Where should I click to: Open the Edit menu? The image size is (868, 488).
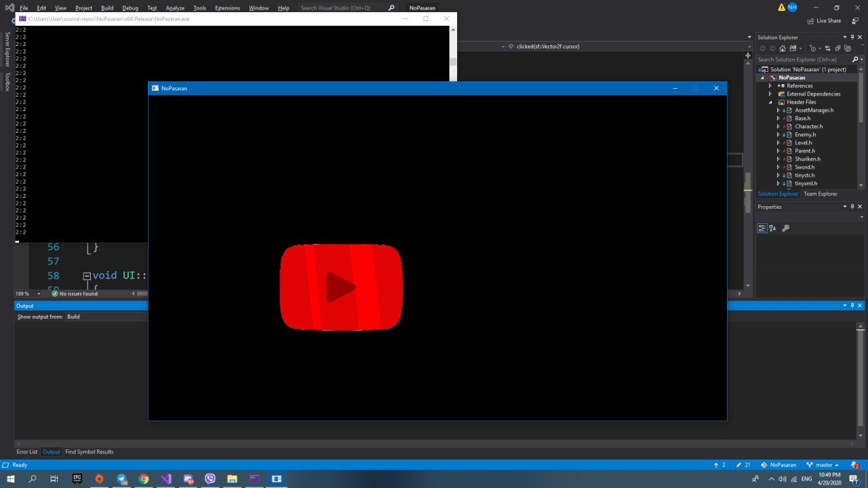click(x=41, y=8)
